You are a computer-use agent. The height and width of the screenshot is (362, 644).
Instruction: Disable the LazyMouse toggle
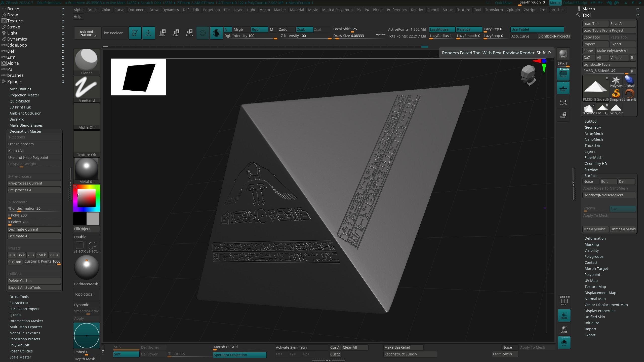tap(441, 29)
